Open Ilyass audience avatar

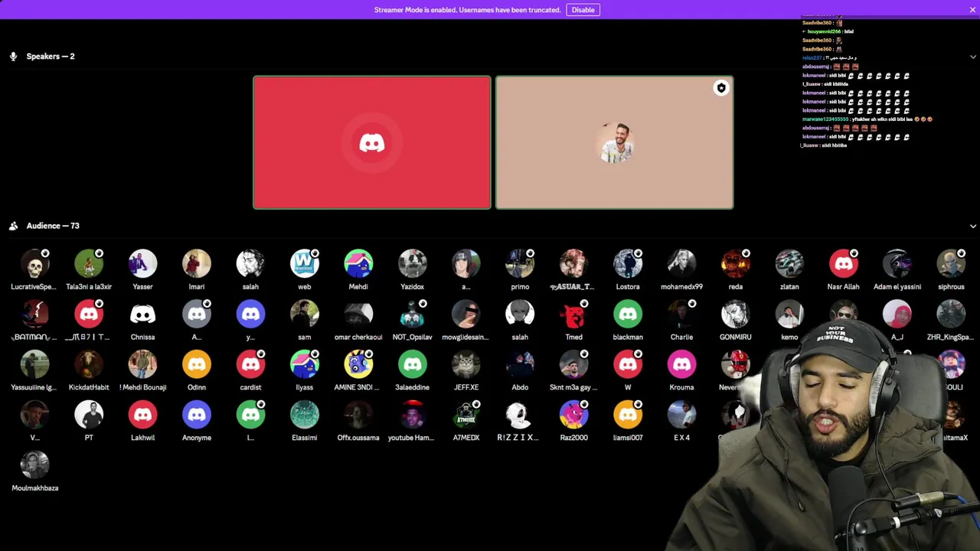(x=305, y=364)
